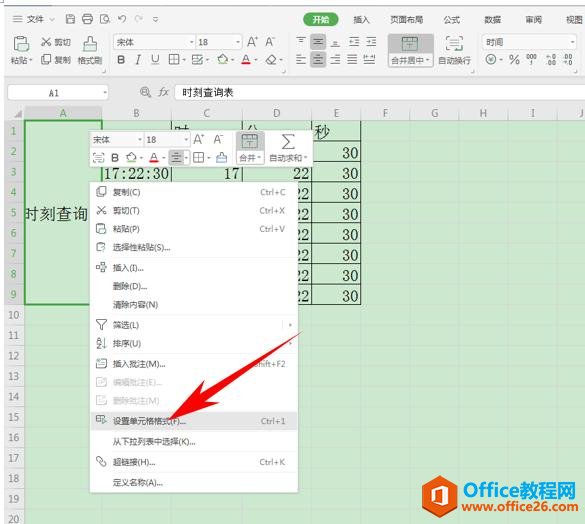This screenshot has width=585, height=524.
Task: Open the font size 18 dropdown in ribbon
Action: [238, 42]
